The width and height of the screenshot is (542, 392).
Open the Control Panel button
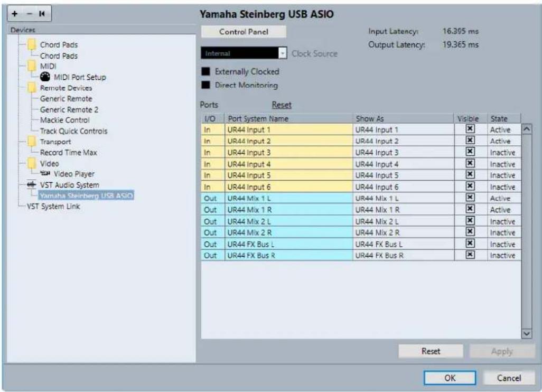[244, 32]
